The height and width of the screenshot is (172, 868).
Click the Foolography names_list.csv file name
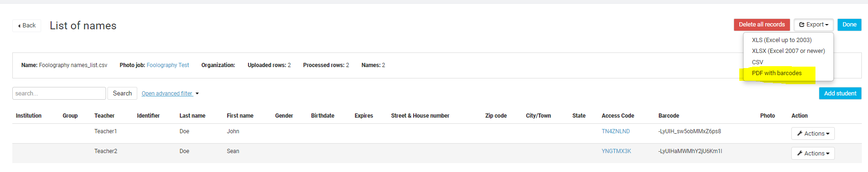click(x=73, y=65)
